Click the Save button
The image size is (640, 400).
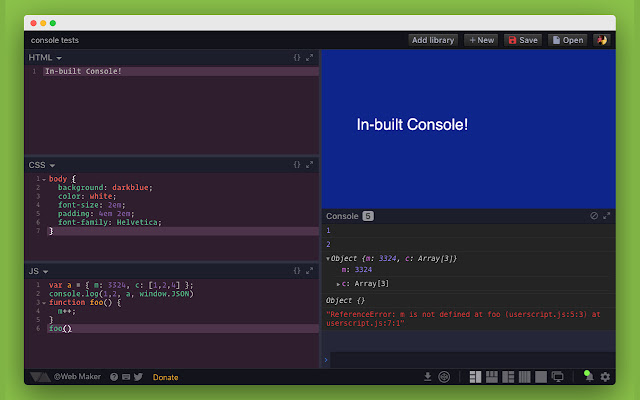[522, 40]
